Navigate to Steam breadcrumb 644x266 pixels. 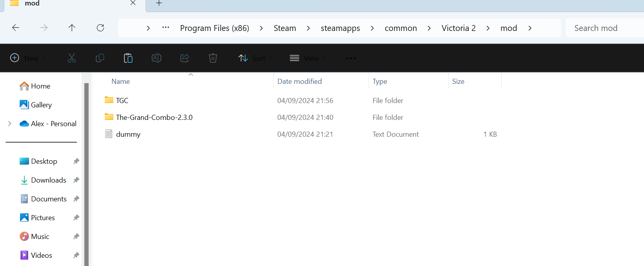tap(285, 28)
